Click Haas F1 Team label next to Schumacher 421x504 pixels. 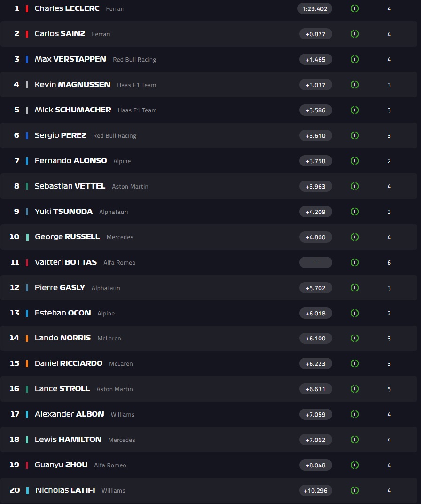click(x=137, y=110)
